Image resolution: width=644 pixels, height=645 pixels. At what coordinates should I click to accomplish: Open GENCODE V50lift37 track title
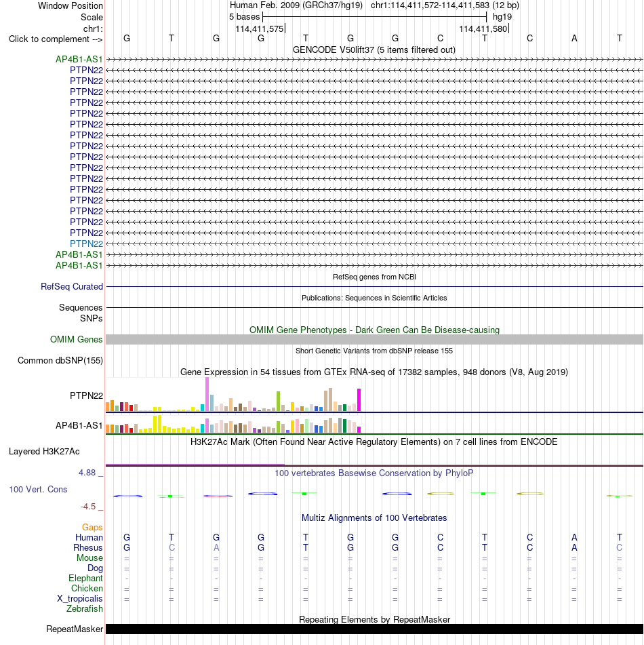[x=374, y=50]
